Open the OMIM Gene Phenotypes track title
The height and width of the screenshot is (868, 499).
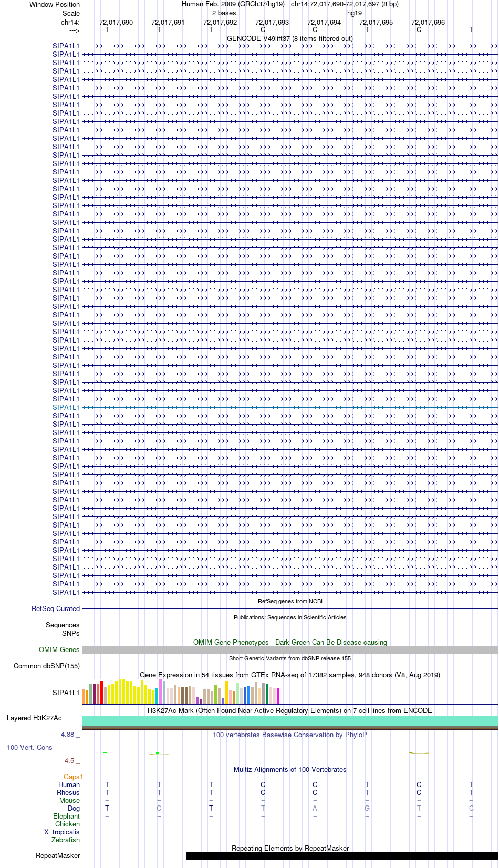290,642
